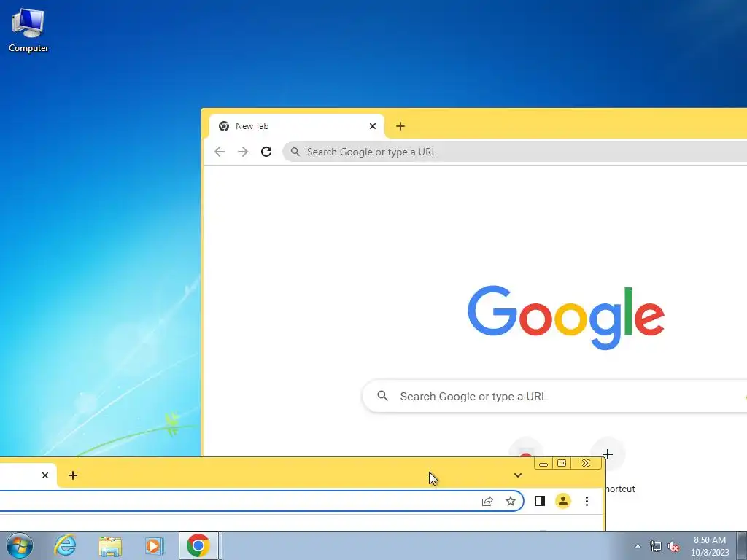Screen dimensions: 747x560
Task: Open the clock showing 8:50 AM
Action: coord(710,546)
